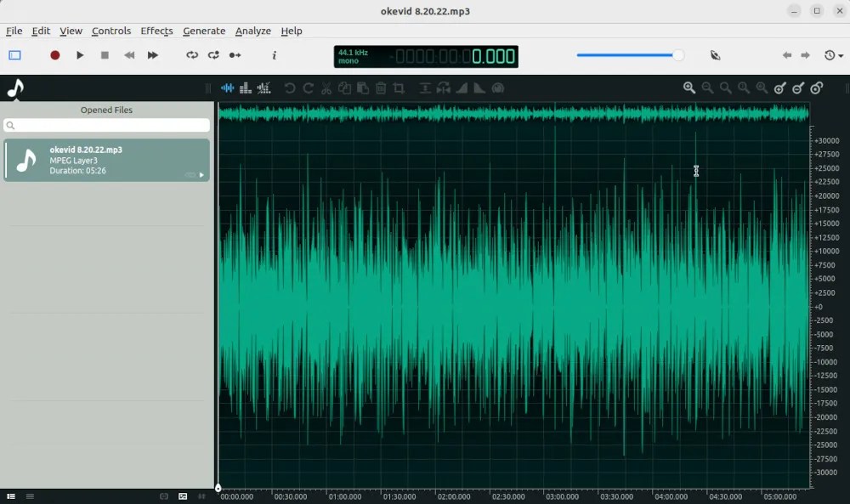Toggle loop playback mode
Viewport: 850px width, 504px height.
coord(194,54)
